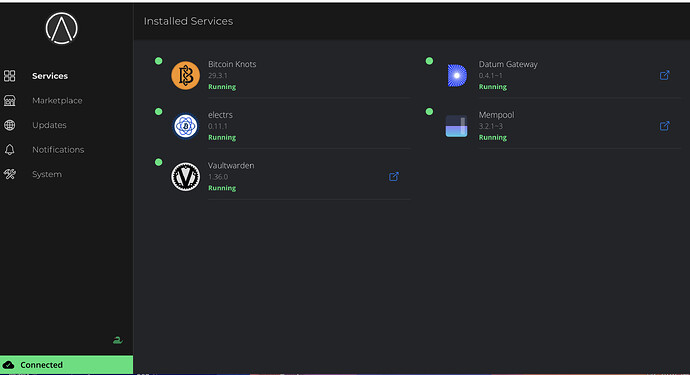Open the Bitcoin Knots service name
690x375 pixels.
(x=232, y=64)
